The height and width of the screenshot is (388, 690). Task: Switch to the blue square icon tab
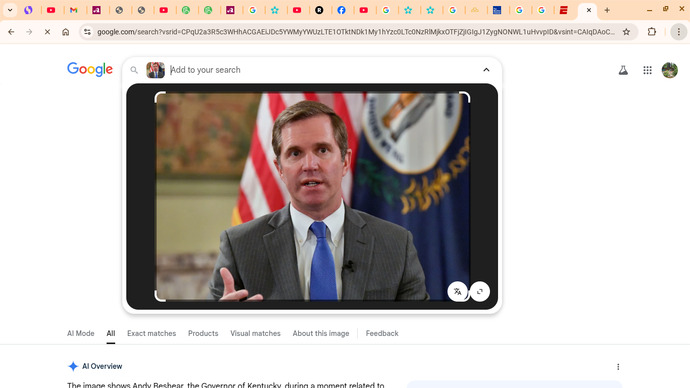pyautogui.click(x=497, y=10)
